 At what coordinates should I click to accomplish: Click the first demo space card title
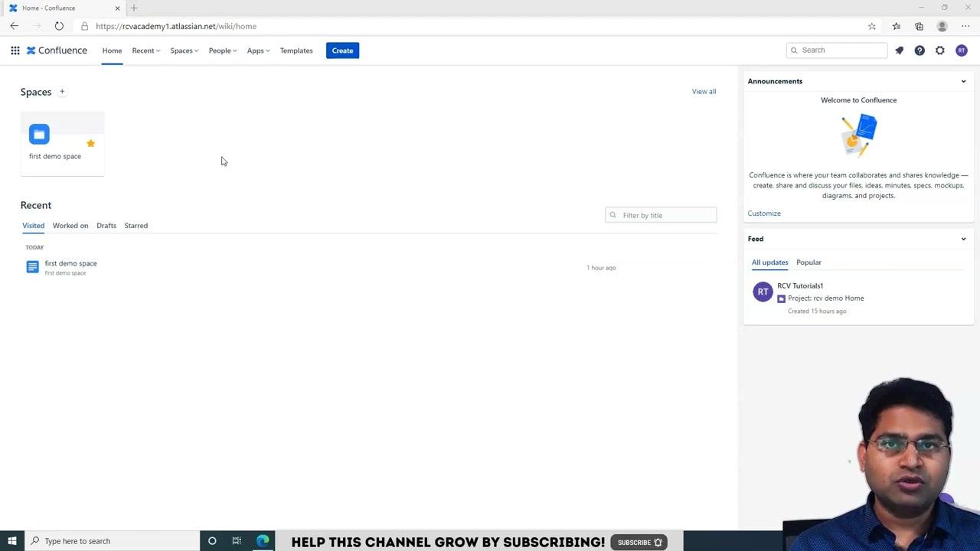tap(55, 156)
